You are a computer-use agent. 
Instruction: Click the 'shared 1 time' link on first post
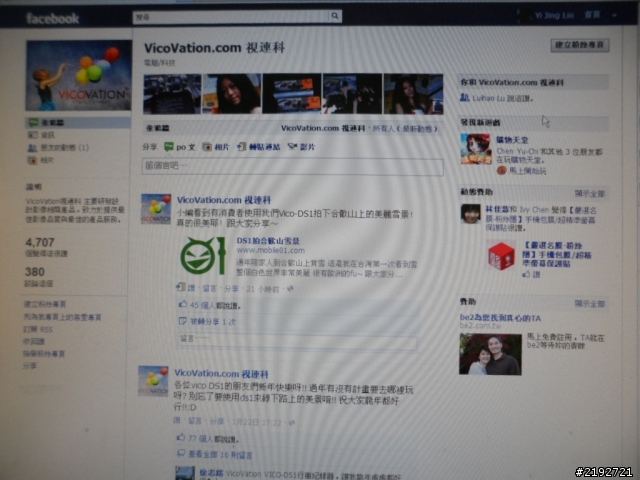tap(213, 322)
